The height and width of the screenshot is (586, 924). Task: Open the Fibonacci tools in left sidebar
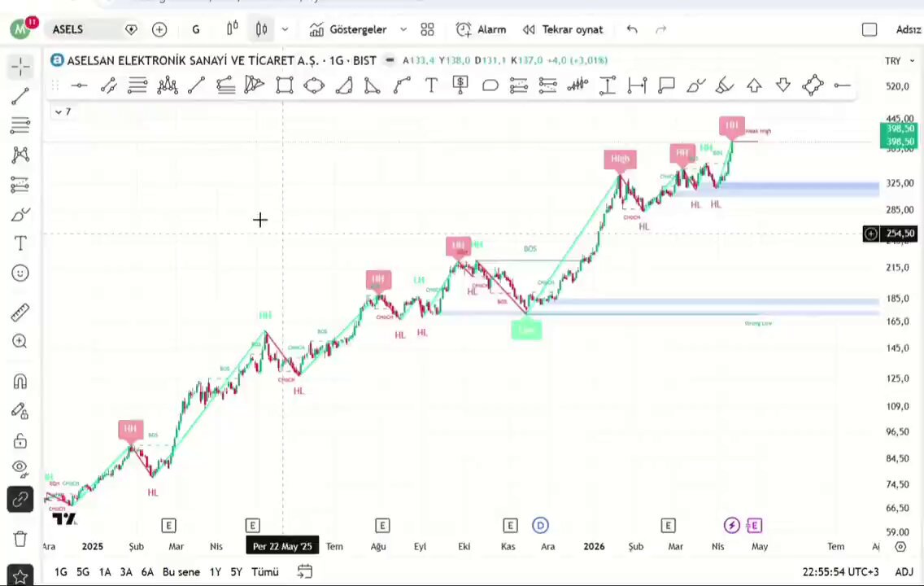(20, 125)
